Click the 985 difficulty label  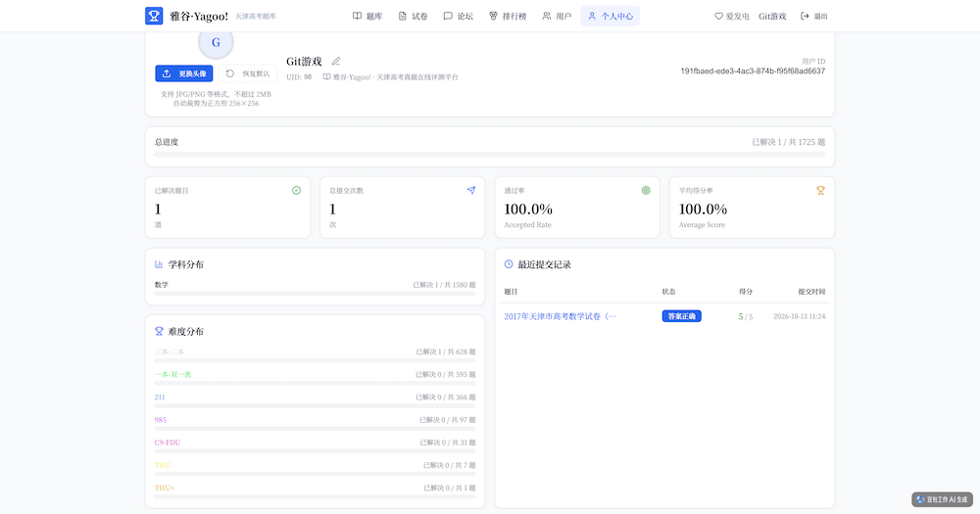pos(160,420)
